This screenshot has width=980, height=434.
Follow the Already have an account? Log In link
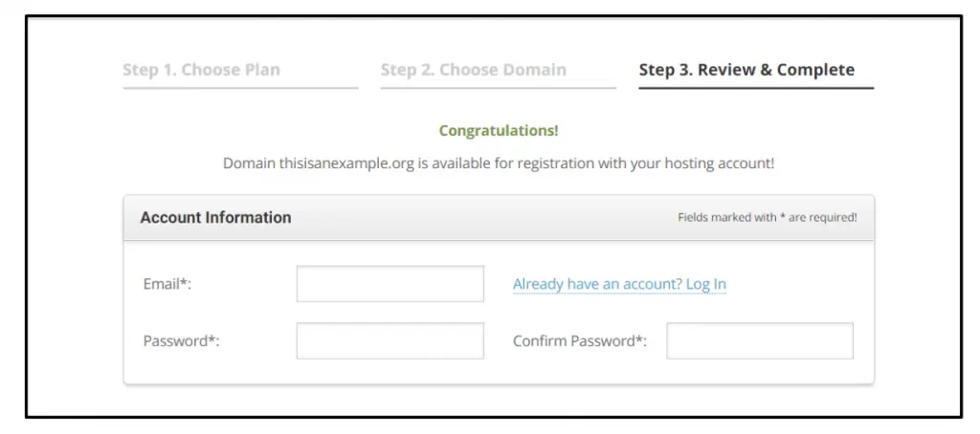tap(619, 284)
